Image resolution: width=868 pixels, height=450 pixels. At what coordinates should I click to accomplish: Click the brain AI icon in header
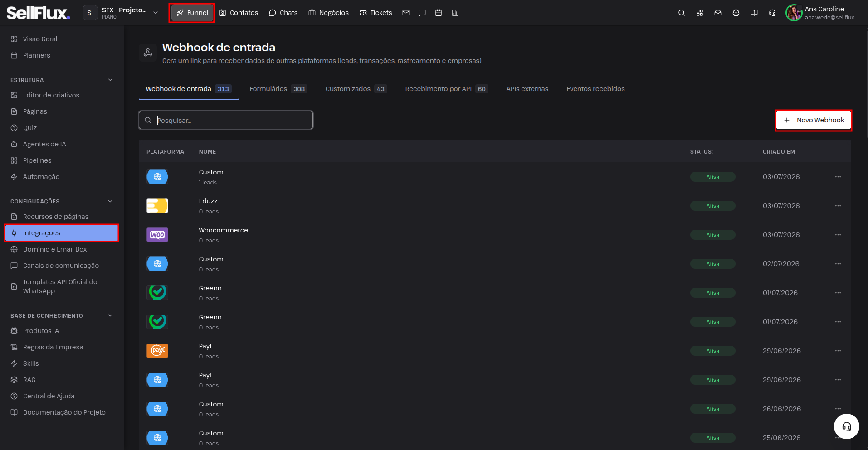pos(736,13)
